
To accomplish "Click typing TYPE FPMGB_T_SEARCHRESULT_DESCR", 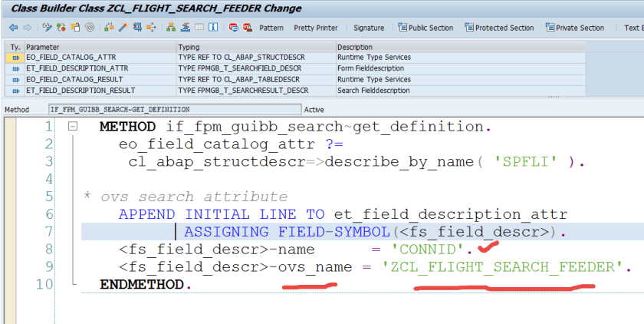I will (243, 91).
